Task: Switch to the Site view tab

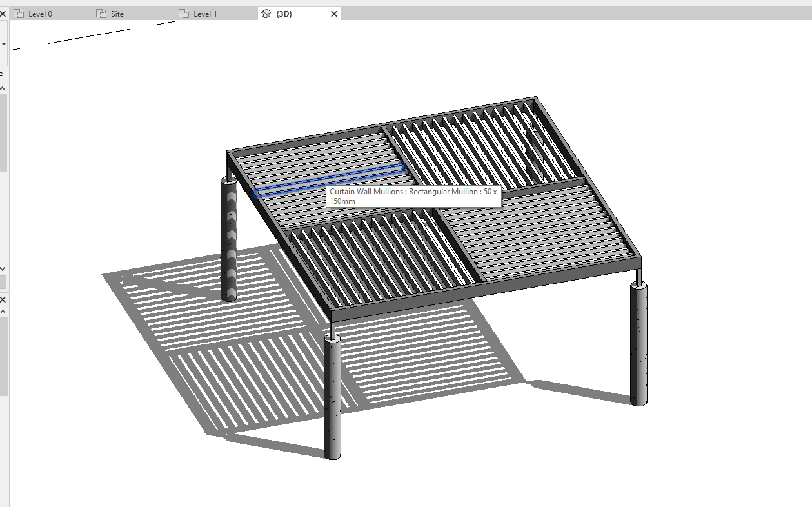Action: tap(118, 13)
